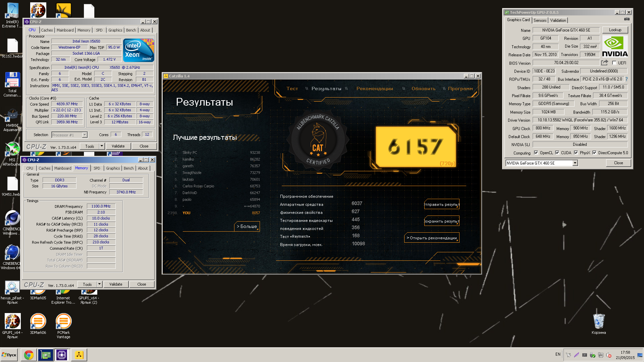Viewport: 644px width, 362px height.
Task: Open Total Commander desktop shortcut
Action: (x=12, y=84)
